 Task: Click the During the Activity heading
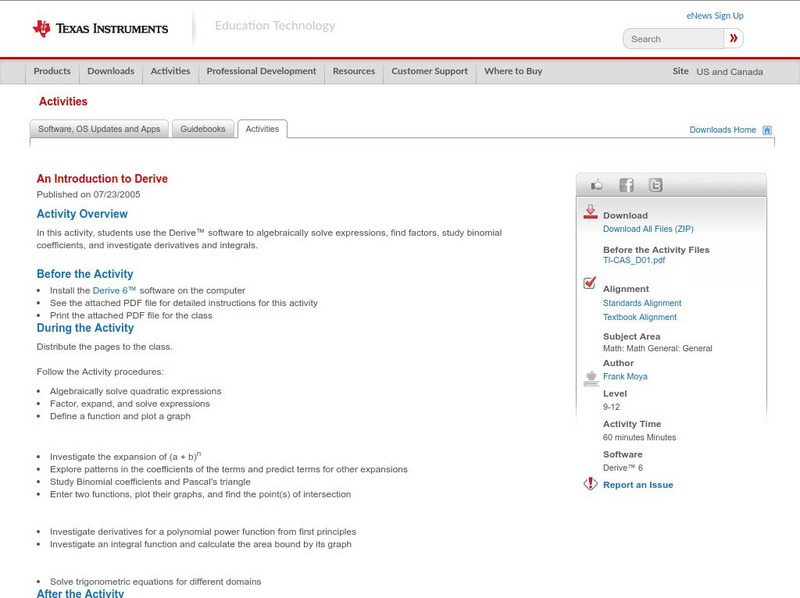pos(85,328)
